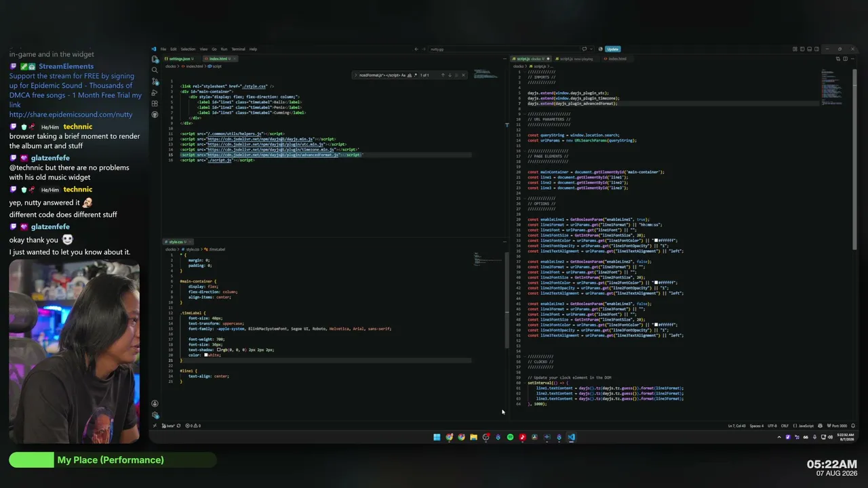The height and width of the screenshot is (488, 868).
Task: Navigate back with the title bar arrow
Action: pyautogui.click(x=416, y=49)
